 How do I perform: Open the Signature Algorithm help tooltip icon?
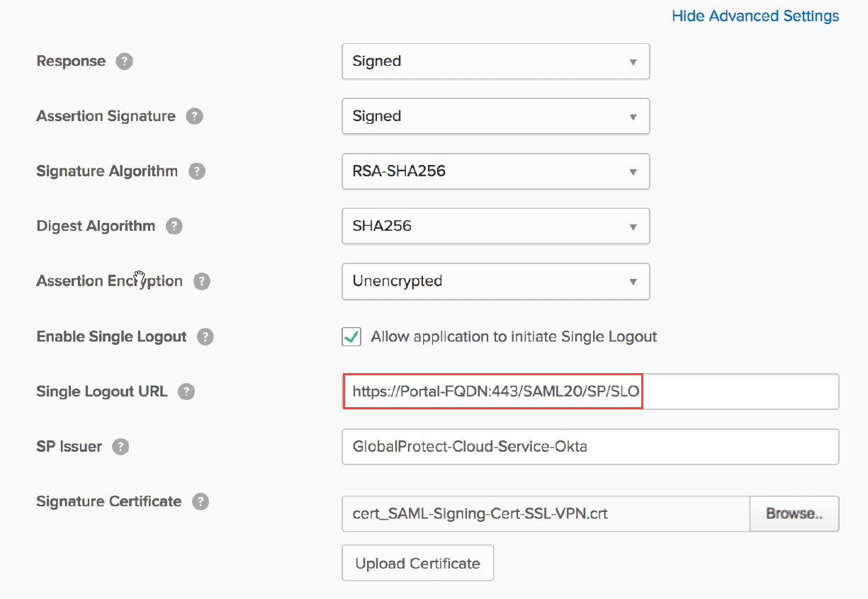[x=197, y=171]
